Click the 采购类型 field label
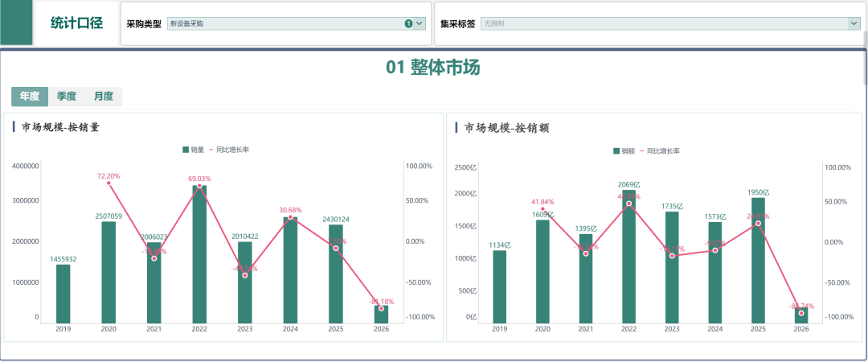Image resolution: width=868 pixels, height=362 pixels. click(x=144, y=24)
